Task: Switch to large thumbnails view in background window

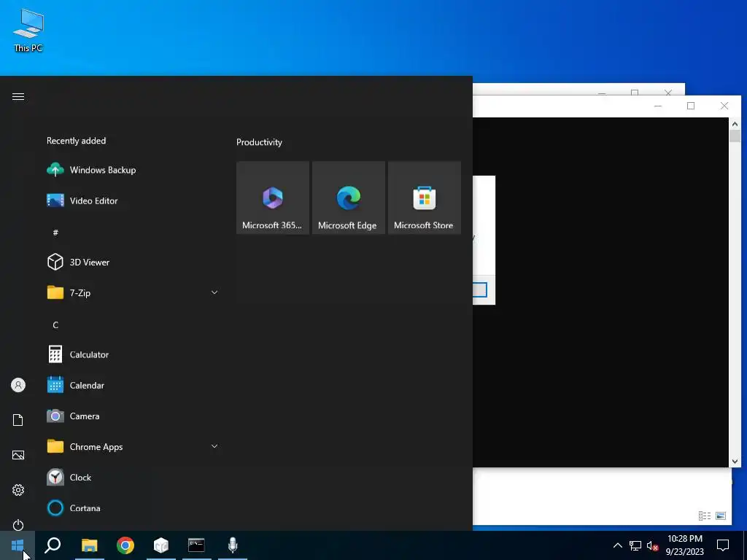Action: [x=721, y=516]
